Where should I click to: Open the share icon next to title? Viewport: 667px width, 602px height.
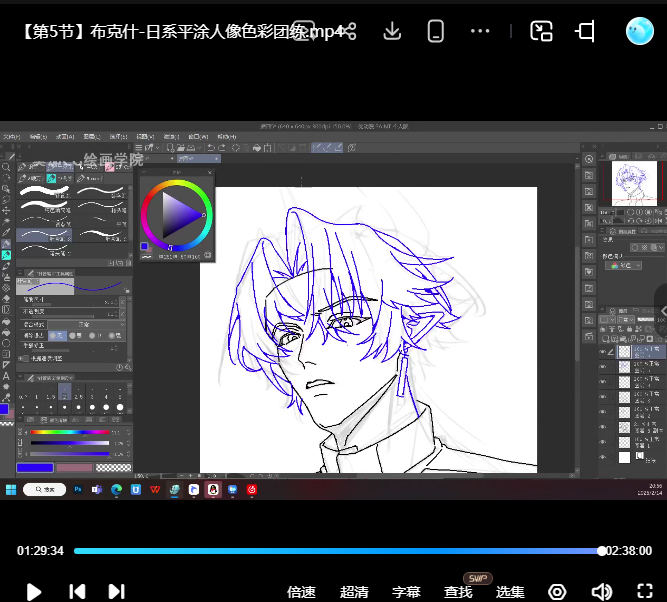350,31
